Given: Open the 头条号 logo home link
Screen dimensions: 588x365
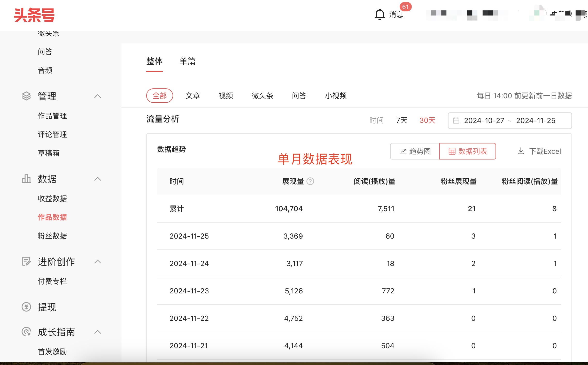Looking at the screenshot, I should point(34,15).
